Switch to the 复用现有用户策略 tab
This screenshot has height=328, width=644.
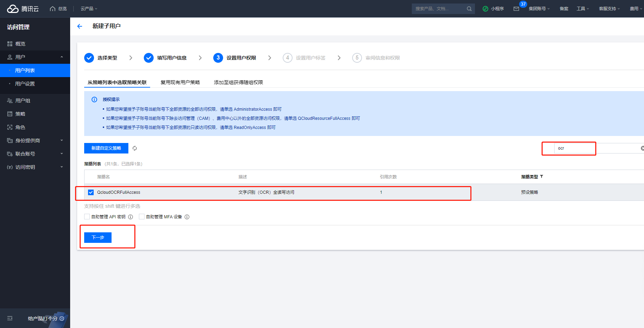[x=180, y=82]
